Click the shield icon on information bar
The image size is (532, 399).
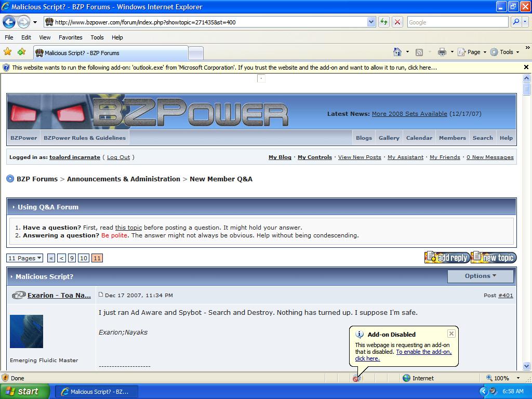point(6,68)
